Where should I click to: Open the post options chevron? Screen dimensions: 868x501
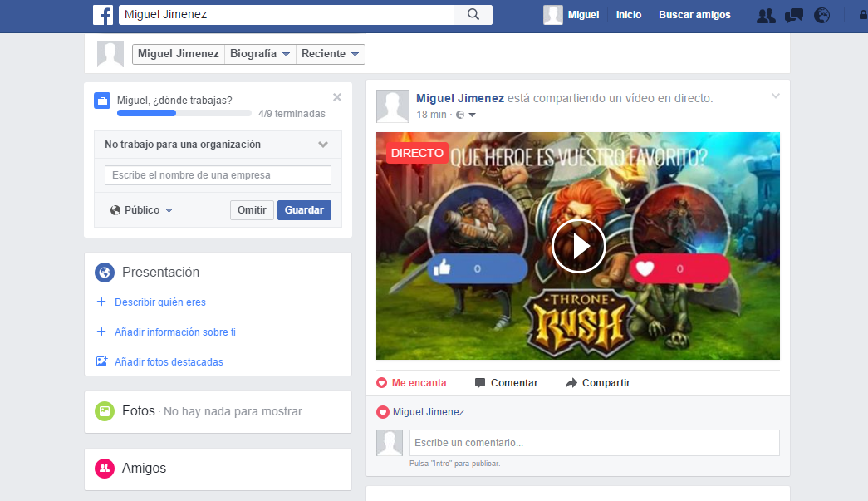point(776,96)
